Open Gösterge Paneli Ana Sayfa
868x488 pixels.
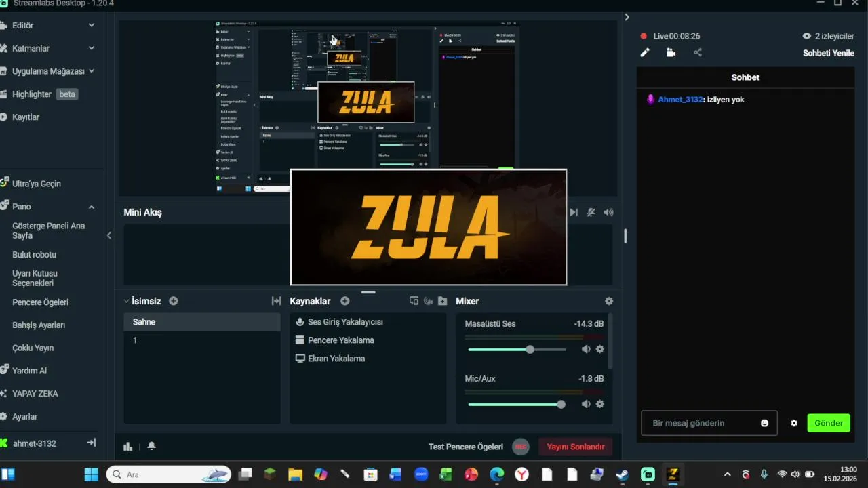(x=48, y=230)
